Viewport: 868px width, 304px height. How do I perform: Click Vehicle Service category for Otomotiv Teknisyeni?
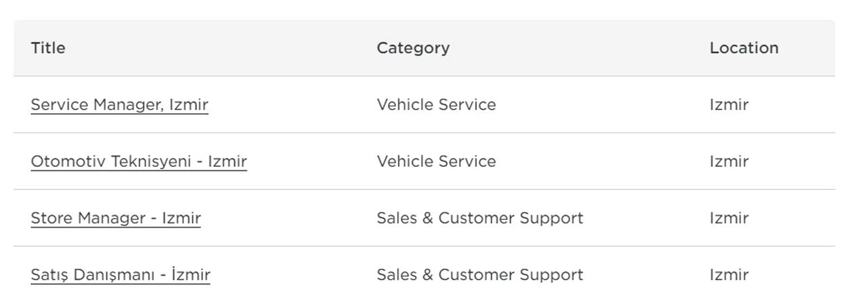click(436, 161)
